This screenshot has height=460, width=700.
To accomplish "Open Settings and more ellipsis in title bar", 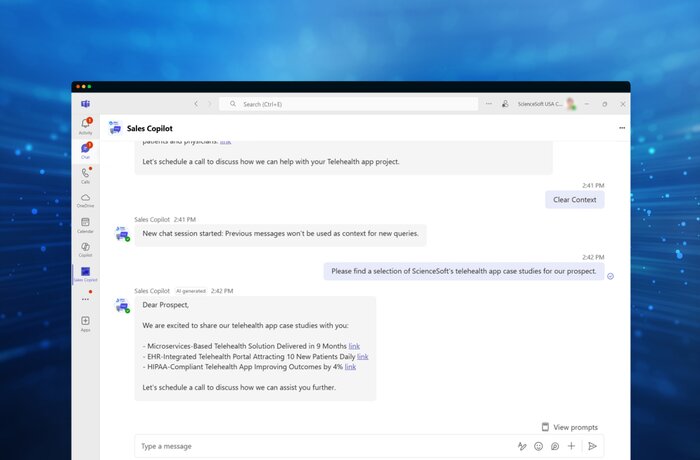I will (x=489, y=104).
